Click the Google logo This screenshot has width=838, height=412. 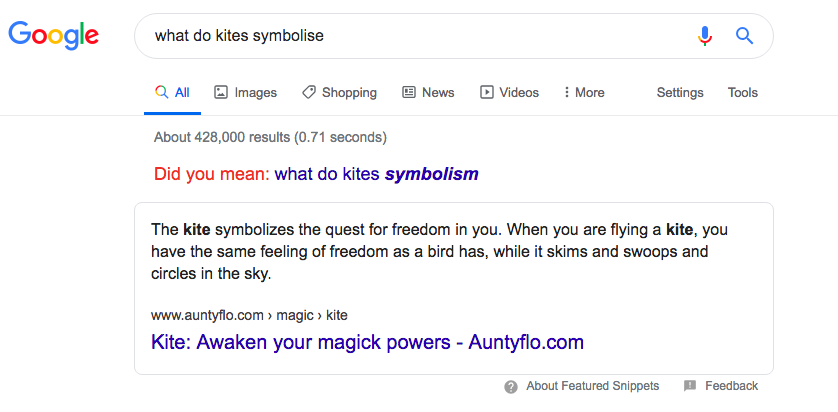pos(53,36)
